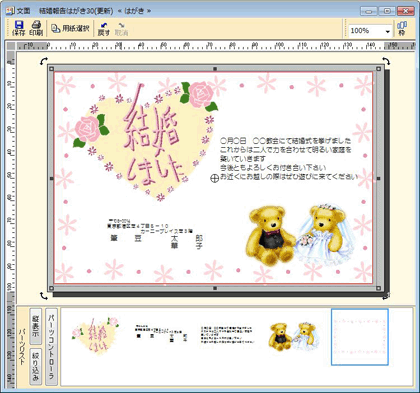Screen dimensions: 420x393
Task: Select the address text thumbnail in parts list
Action: point(161,333)
